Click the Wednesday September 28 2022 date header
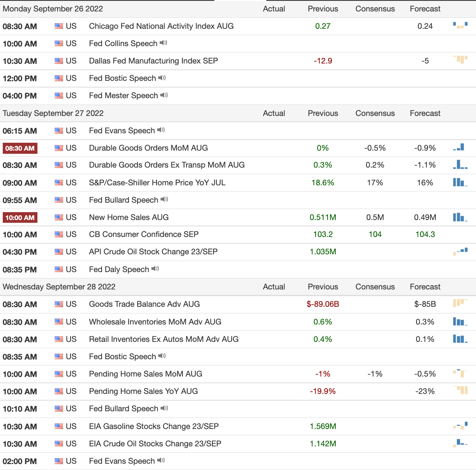 [59, 287]
